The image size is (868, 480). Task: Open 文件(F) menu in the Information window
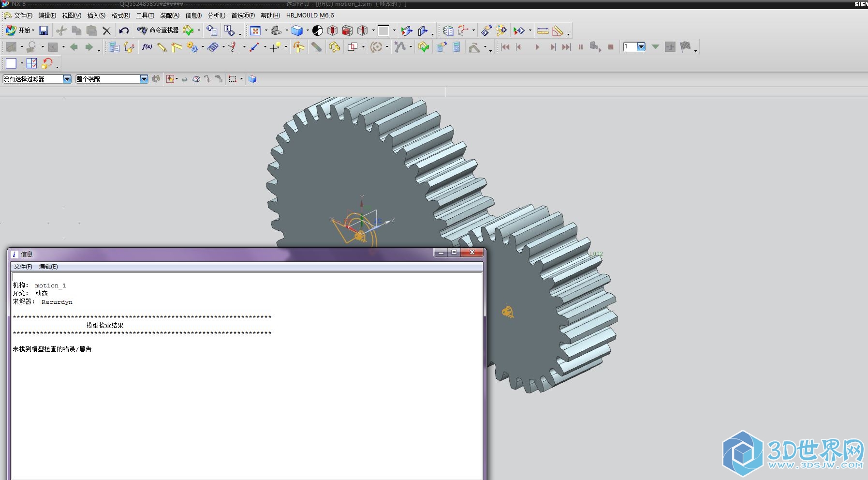23,267
